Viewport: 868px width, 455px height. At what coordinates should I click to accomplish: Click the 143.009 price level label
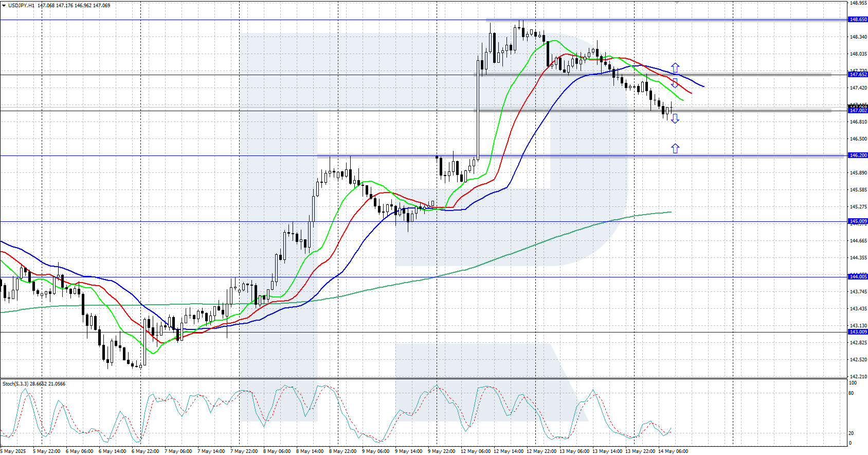[x=858, y=332]
